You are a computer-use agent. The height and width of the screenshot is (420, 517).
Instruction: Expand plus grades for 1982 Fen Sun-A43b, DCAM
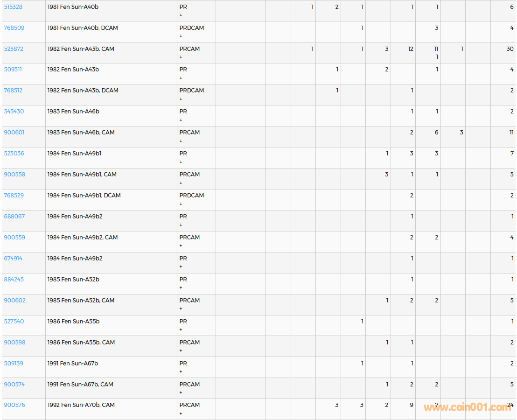(181, 99)
